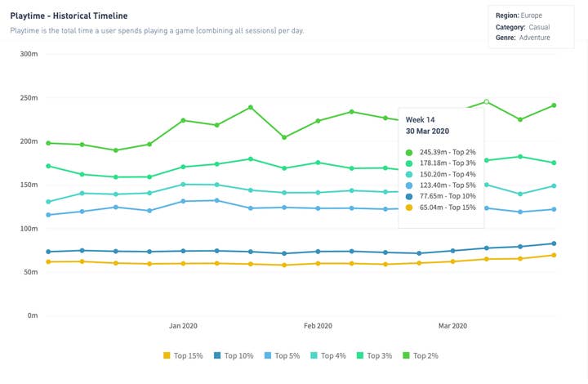Click the last Top 10% dark blue point
The image size is (588, 384).
point(554,243)
